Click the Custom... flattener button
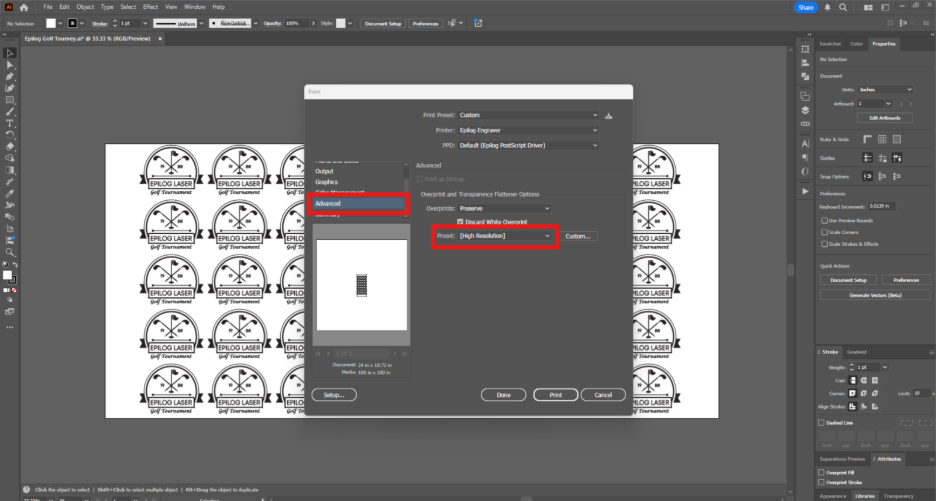936x501 pixels. tap(578, 236)
